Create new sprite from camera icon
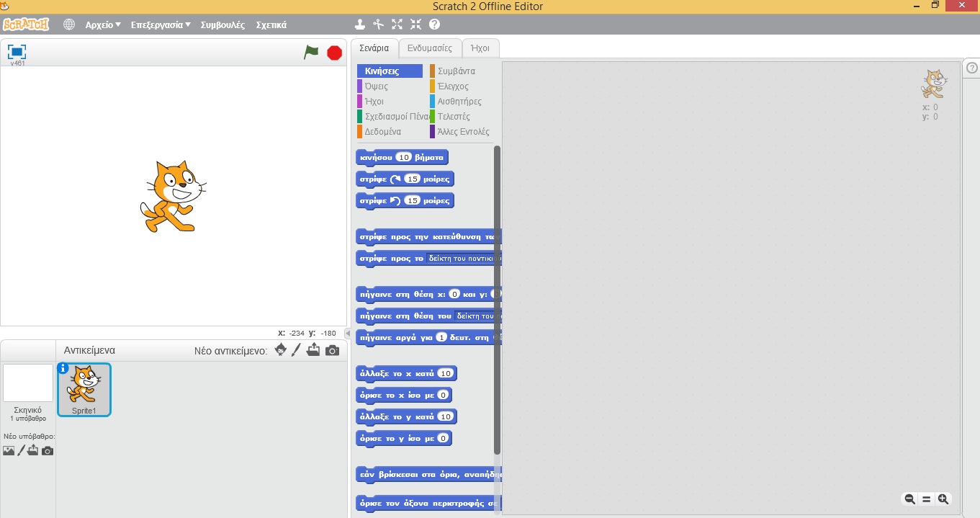The image size is (980, 518). pos(332,350)
